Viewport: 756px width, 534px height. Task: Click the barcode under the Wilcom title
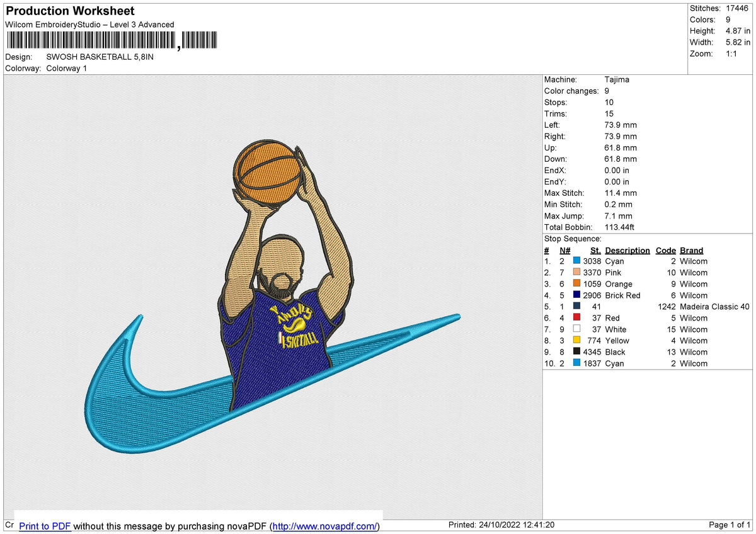[111, 41]
